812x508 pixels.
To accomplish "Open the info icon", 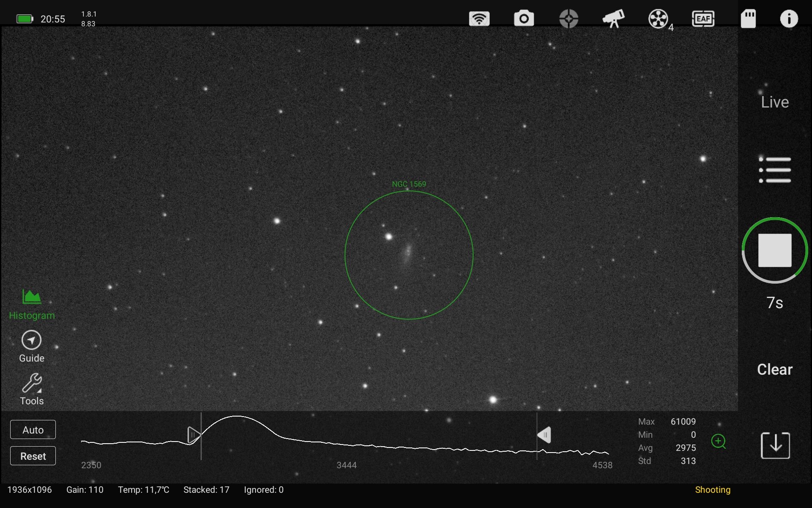I will tap(789, 19).
